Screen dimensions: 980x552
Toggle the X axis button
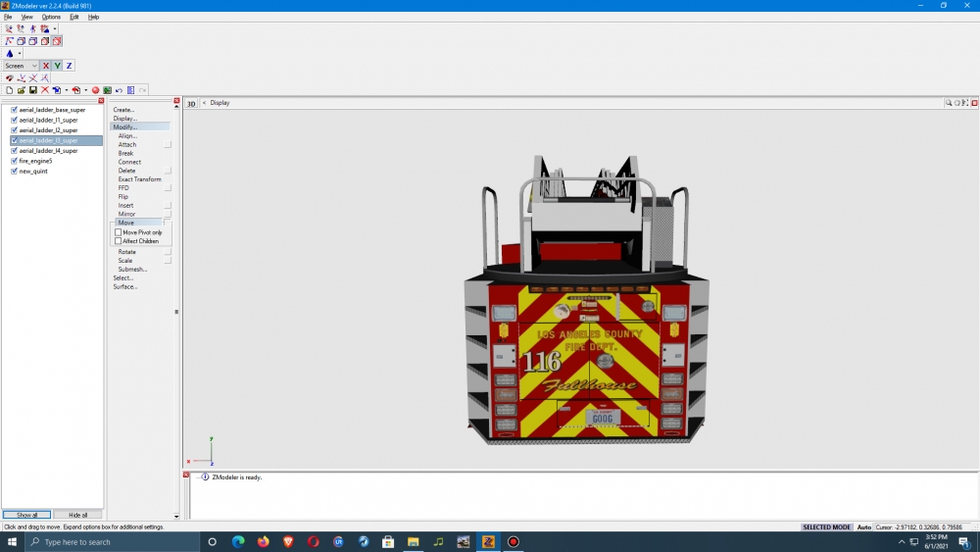coord(46,66)
